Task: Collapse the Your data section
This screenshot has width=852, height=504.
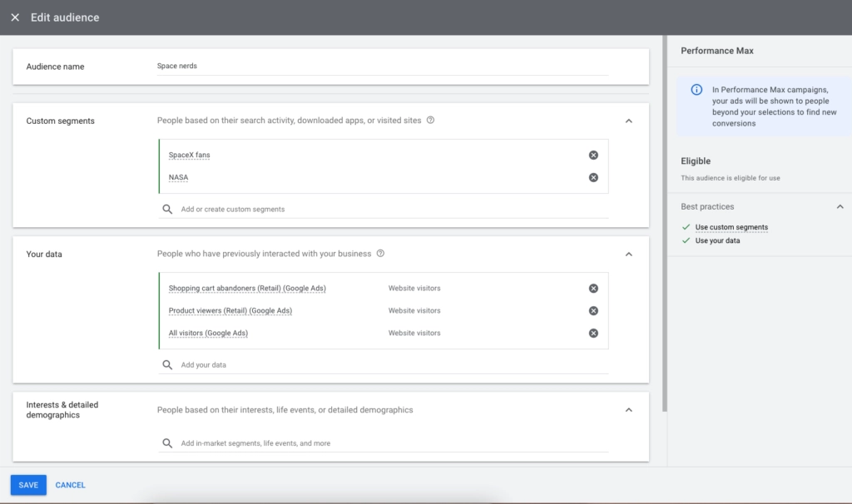Action: tap(629, 254)
